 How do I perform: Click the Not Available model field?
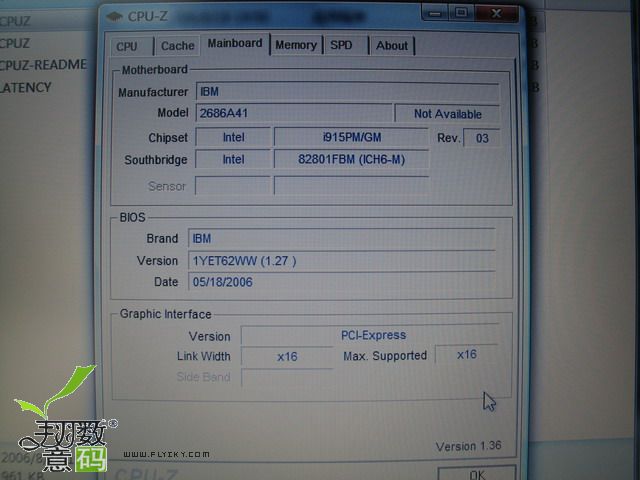coord(447,114)
